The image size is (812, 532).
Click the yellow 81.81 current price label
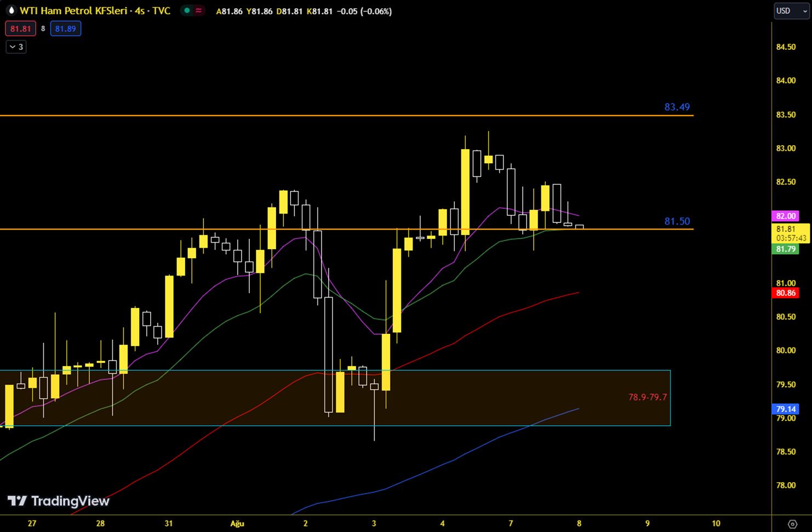tap(790, 233)
